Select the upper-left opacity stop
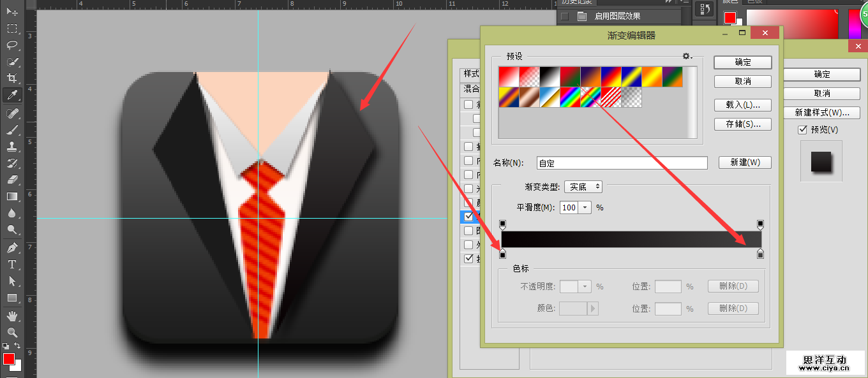Viewport: 868px width, 378px height. (502, 224)
